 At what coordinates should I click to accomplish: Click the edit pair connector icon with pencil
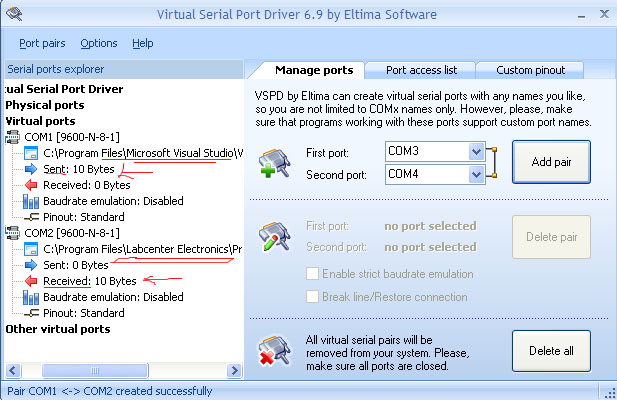[275, 237]
